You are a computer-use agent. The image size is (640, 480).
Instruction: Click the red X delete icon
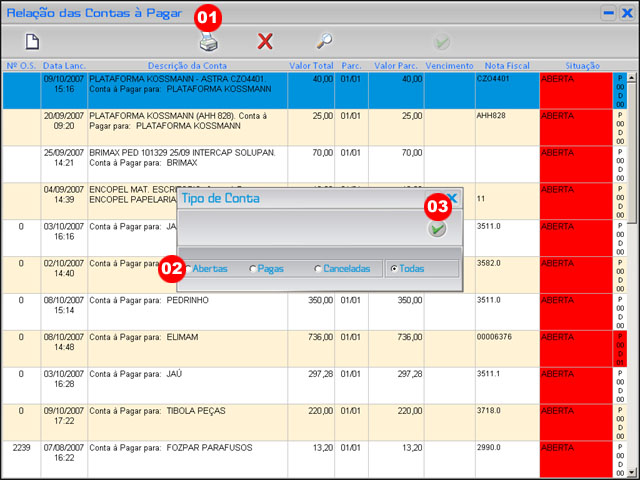[x=265, y=41]
